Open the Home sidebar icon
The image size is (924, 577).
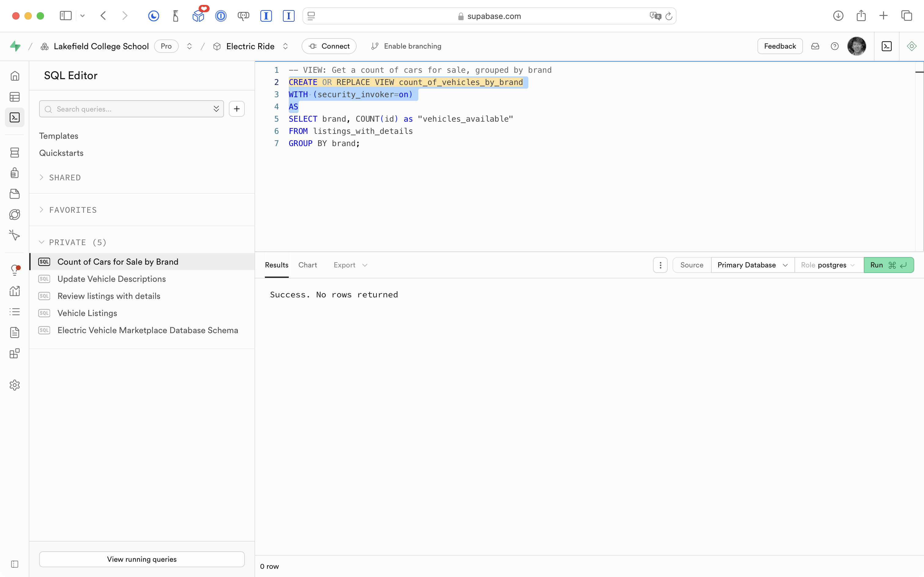click(14, 76)
